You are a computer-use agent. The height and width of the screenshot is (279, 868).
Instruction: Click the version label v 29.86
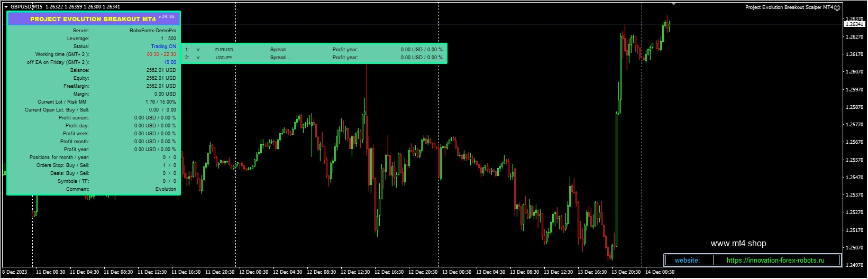click(166, 17)
